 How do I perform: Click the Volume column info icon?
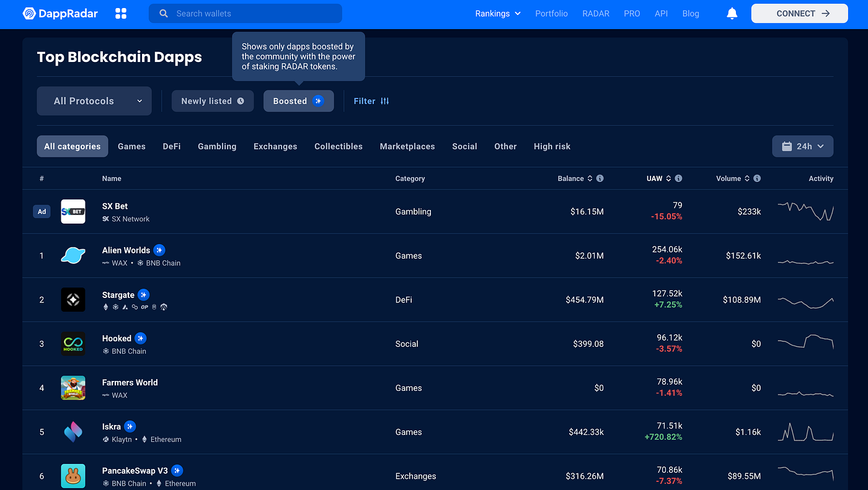coord(757,178)
